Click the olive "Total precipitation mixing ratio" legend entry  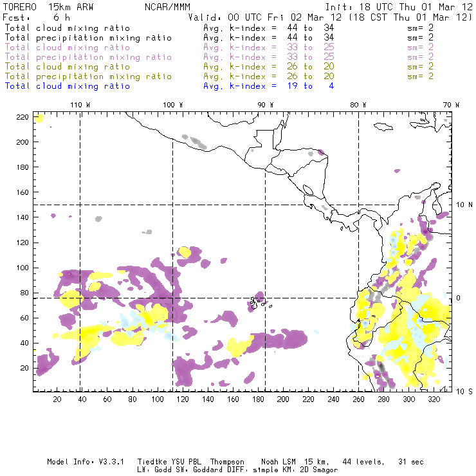tap(88, 77)
